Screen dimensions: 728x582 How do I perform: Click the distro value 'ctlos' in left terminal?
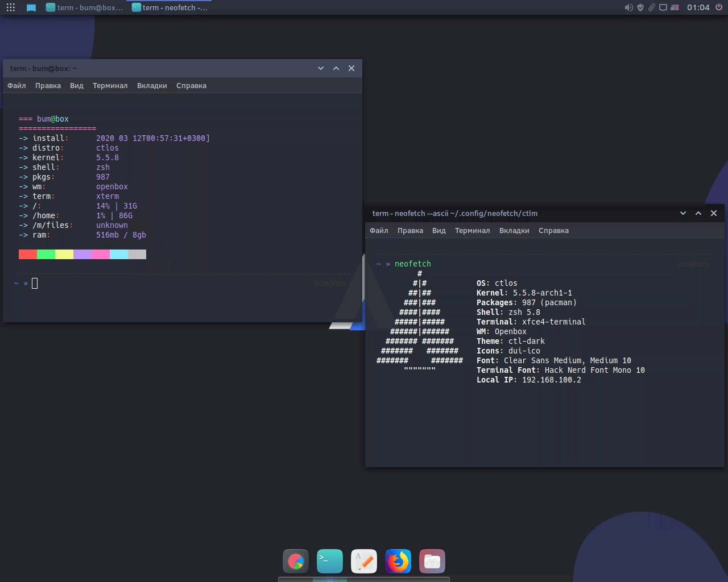coord(107,148)
